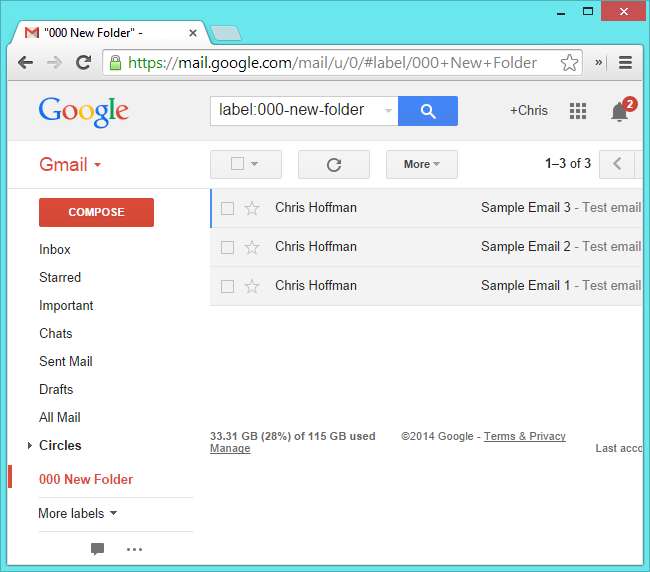Maximize the Chrome window
Screen dimensions: 650x572
pyautogui.click(x=587, y=11)
